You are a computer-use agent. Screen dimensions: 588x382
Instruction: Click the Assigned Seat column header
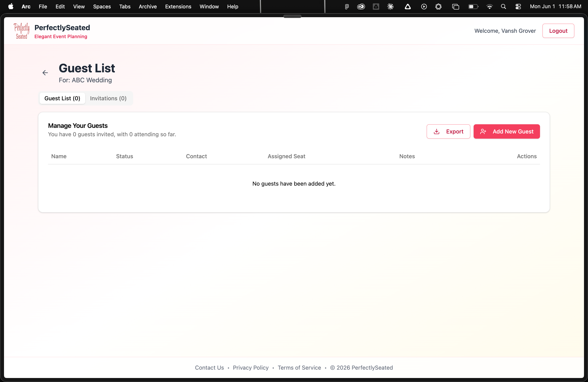287,156
